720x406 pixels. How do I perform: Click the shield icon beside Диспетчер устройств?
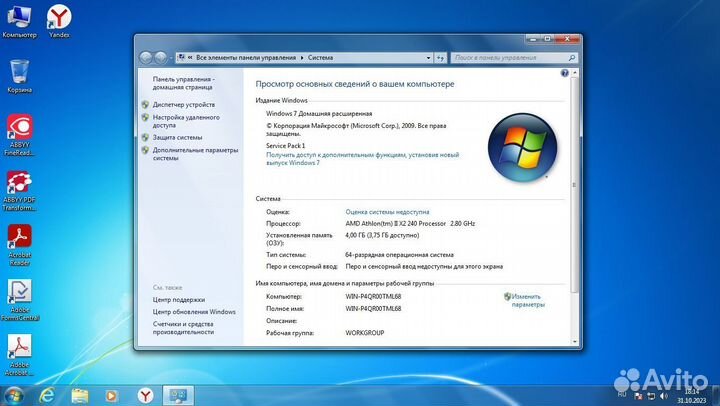tap(145, 105)
